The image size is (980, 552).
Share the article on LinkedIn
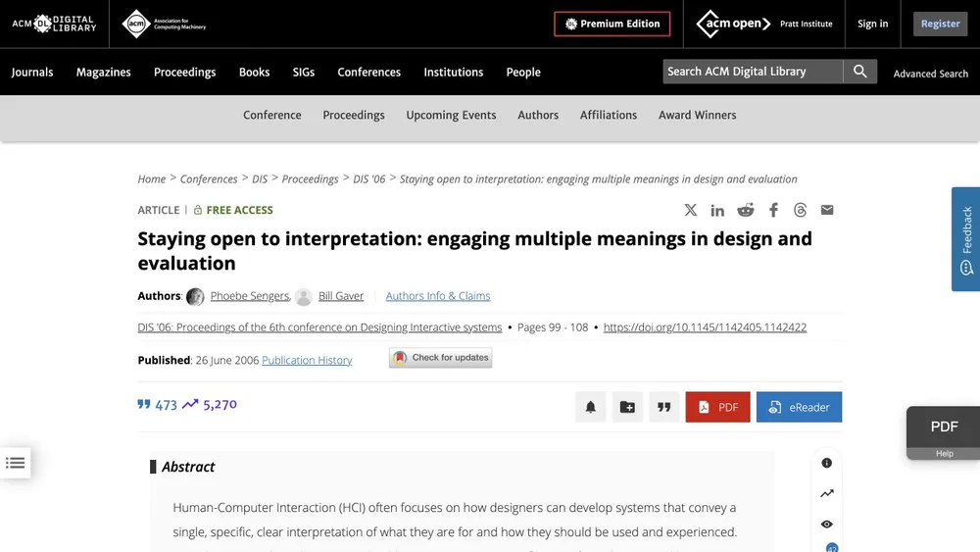(717, 210)
